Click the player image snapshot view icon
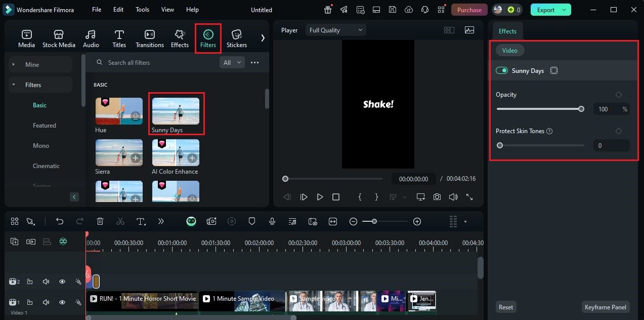The height and width of the screenshot is (320, 644). click(469, 30)
